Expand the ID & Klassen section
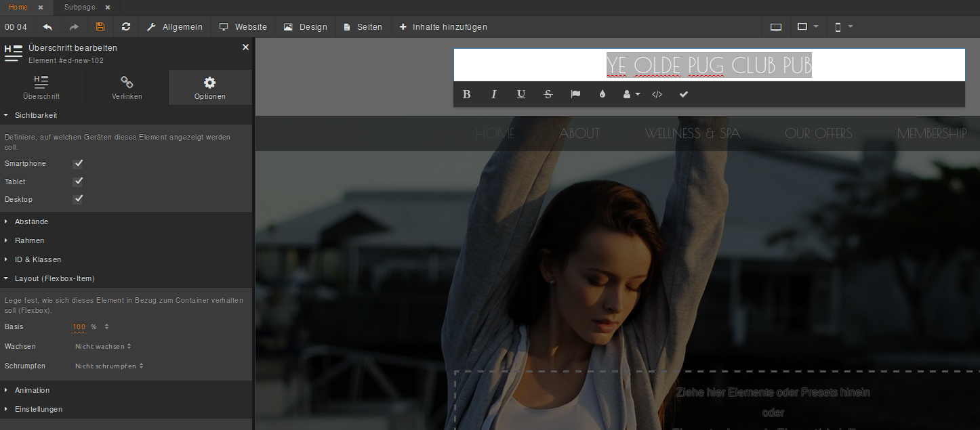 pos(126,259)
